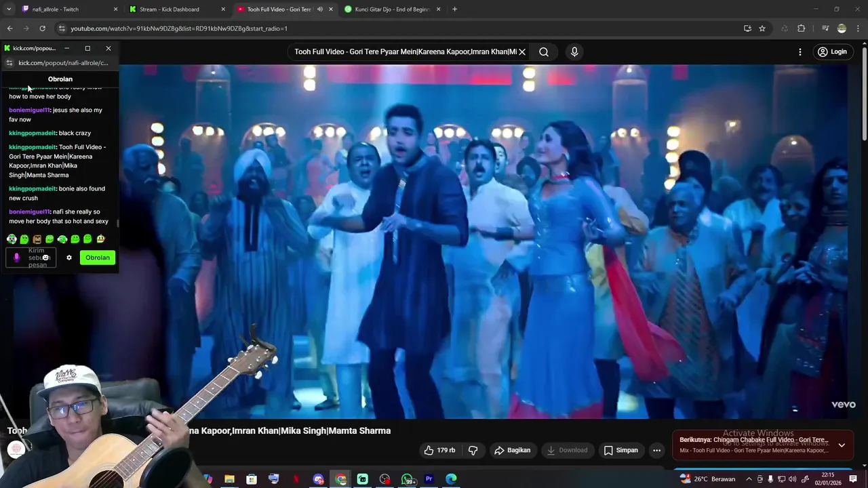Open File Explorer from the taskbar

click(229, 479)
